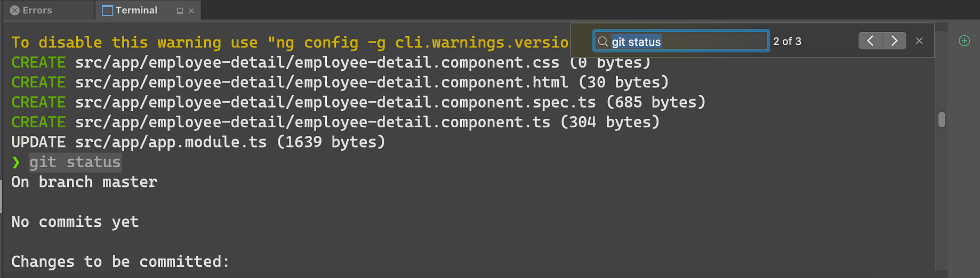980x278 pixels.
Task: Click the magnifier icon in the search field
Action: 603,42
